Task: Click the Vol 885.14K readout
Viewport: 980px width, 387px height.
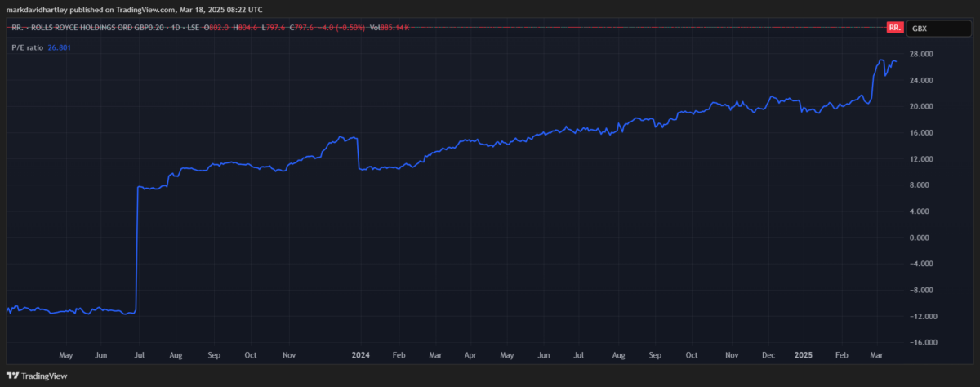Action: click(392, 28)
